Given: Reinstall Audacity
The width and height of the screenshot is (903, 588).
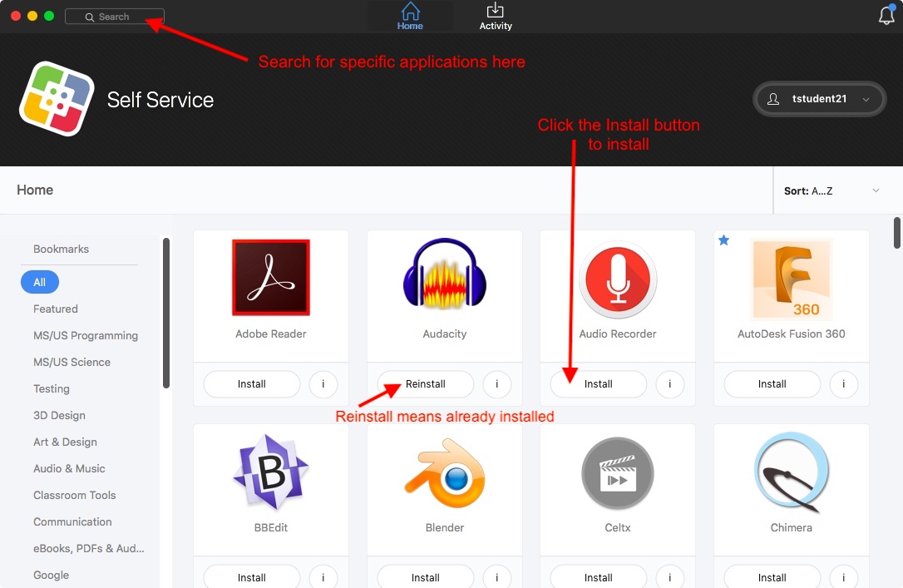Looking at the screenshot, I should (426, 384).
